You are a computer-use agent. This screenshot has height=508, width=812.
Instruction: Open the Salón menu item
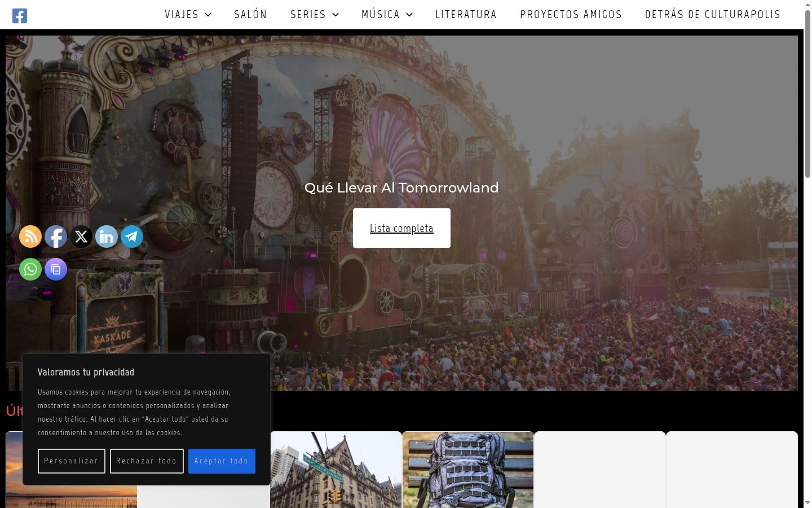(x=251, y=14)
